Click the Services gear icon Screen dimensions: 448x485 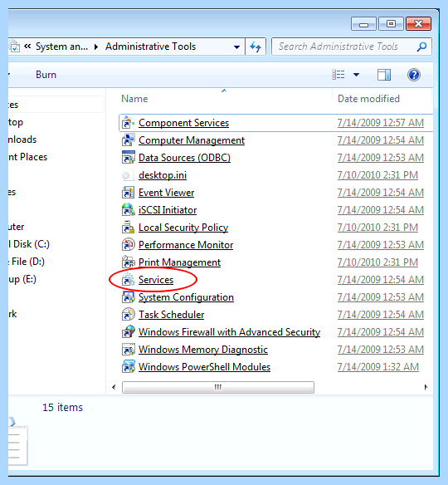point(128,280)
